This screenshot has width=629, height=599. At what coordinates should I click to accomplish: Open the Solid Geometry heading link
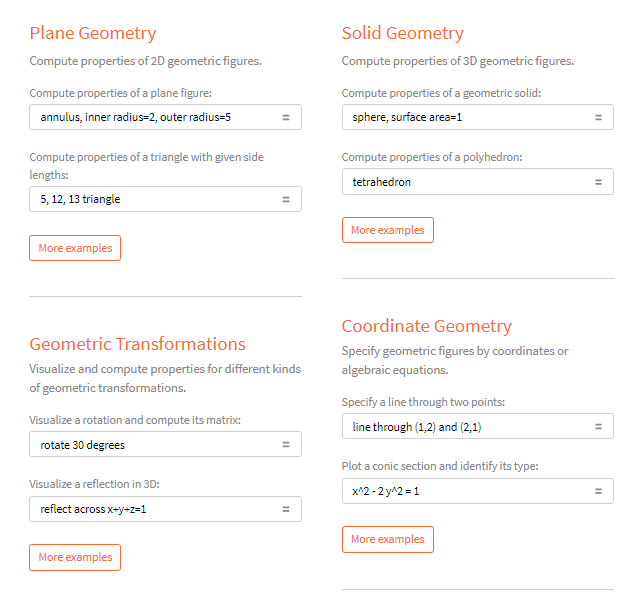click(402, 33)
